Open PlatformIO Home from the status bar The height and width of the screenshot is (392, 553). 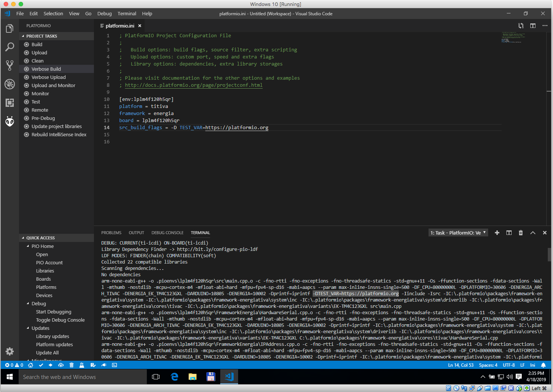pyautogui.click(x=31, y=365)
